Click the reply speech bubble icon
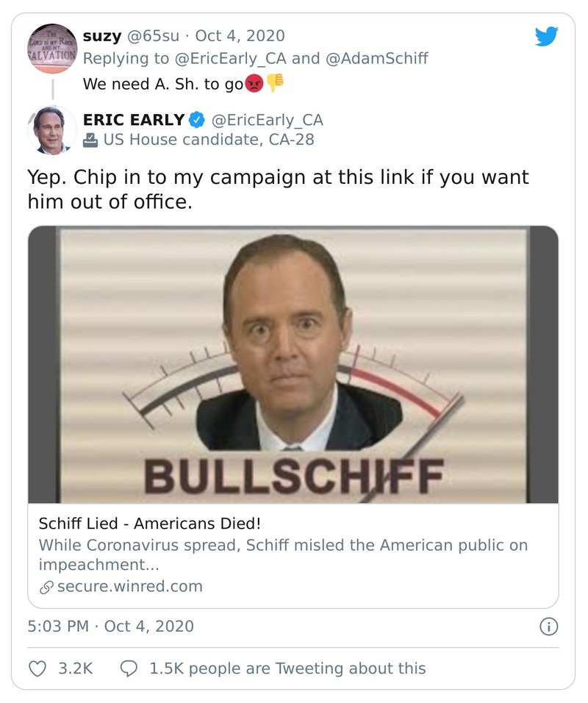Viewport: 588px width, 703px height. [x=129, y=668]
